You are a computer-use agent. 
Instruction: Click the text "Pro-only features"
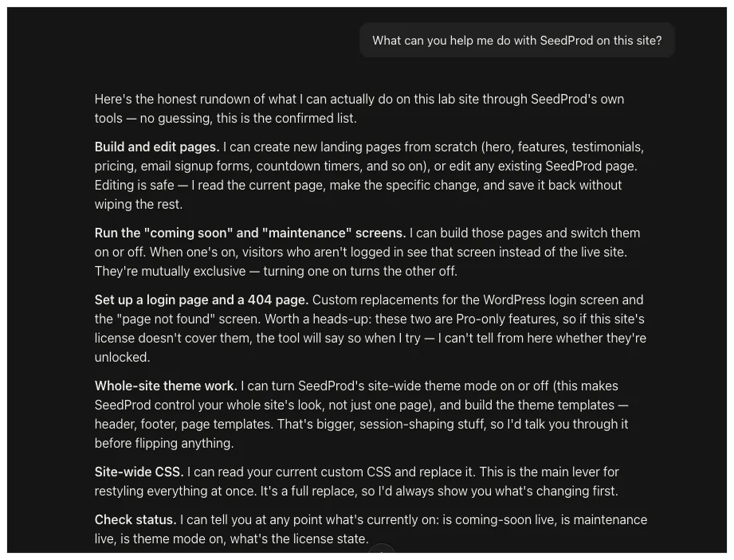[x=505, y=319]
